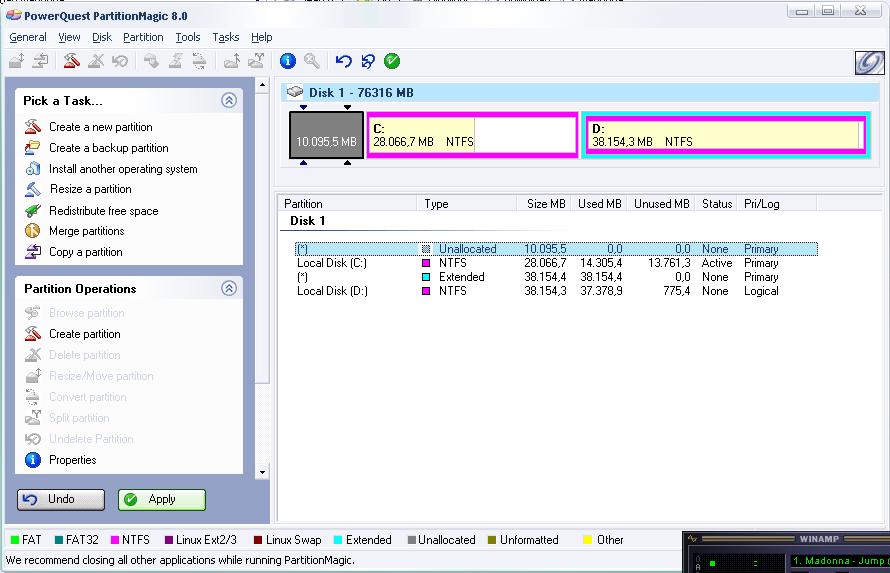
Task: Click the Disk 1 drive icon in header
Action: coord(295,92)
